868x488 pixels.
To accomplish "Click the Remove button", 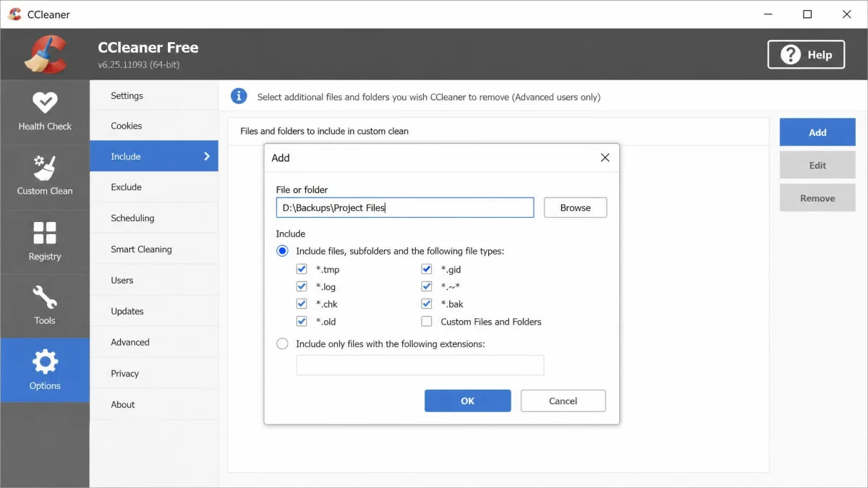I will [817, 198].
